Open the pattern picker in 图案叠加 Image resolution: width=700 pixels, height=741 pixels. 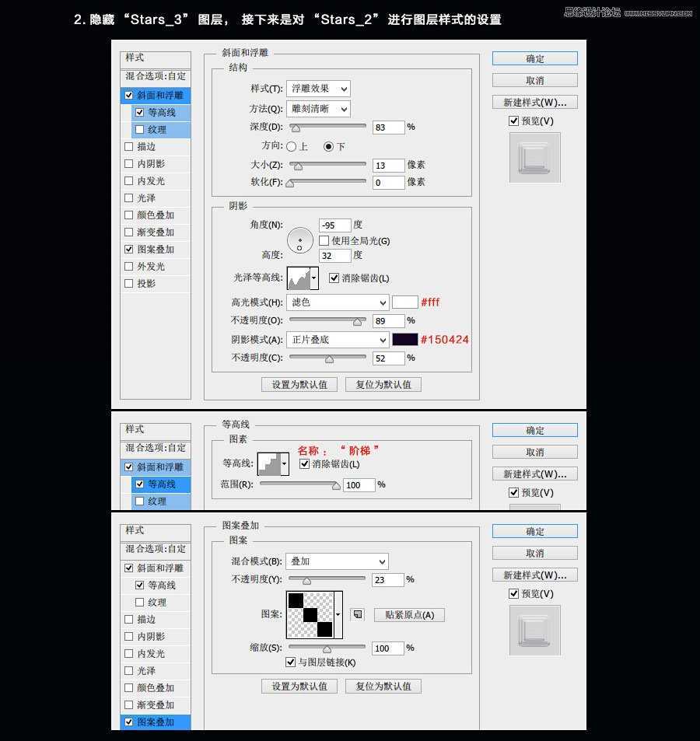tap(311, 613)
